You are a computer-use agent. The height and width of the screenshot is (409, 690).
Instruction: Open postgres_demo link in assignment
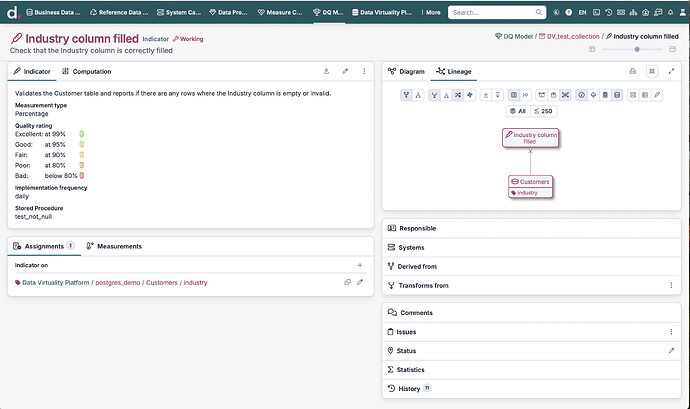(x=117, y=283)
